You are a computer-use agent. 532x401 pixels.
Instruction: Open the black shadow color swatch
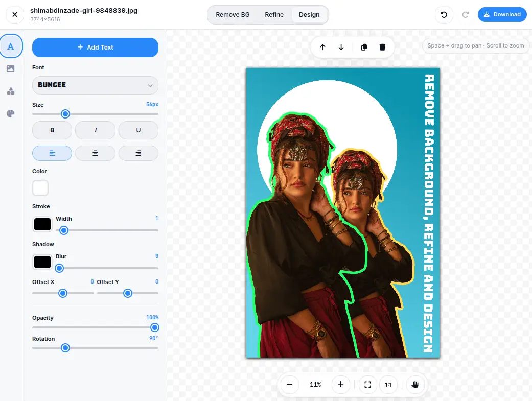pos(42,262)
